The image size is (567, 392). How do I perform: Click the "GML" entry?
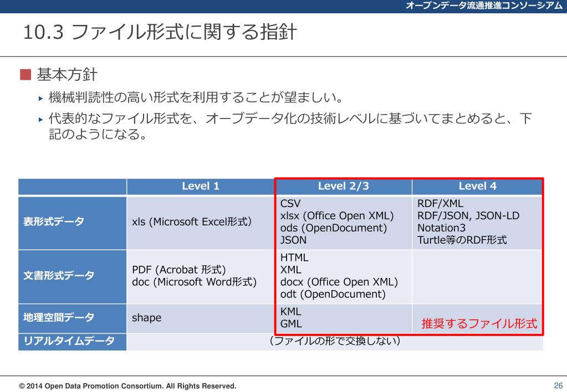[291, 324]
